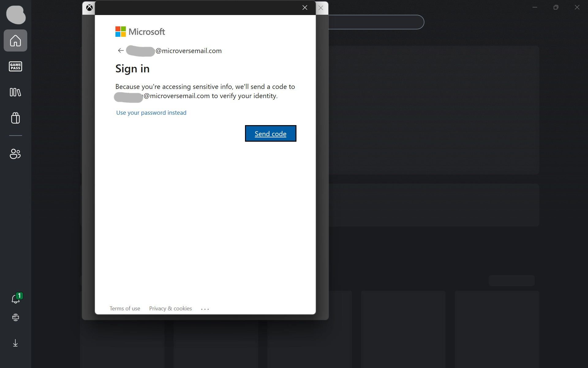Open My Library sidebar icon
The width and height of the screenshot is (588, 368).
[15, 92]
